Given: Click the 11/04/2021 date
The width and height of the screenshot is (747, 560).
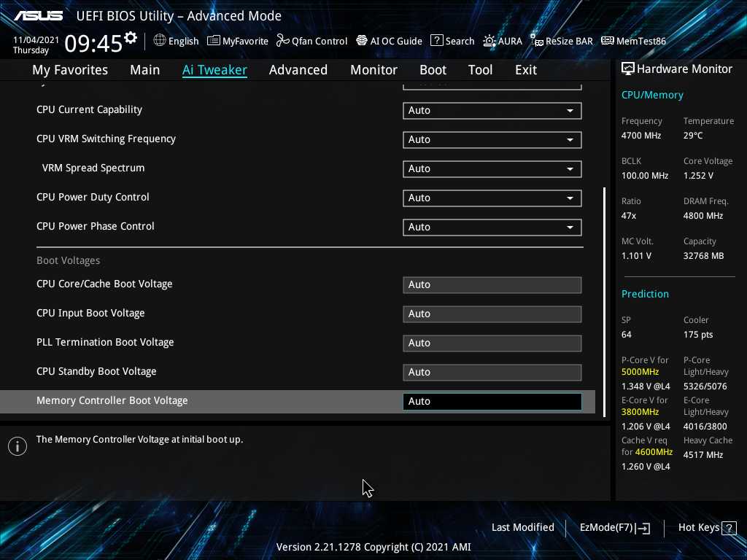Looking at the screenshot, I should [x=36, y=40].
